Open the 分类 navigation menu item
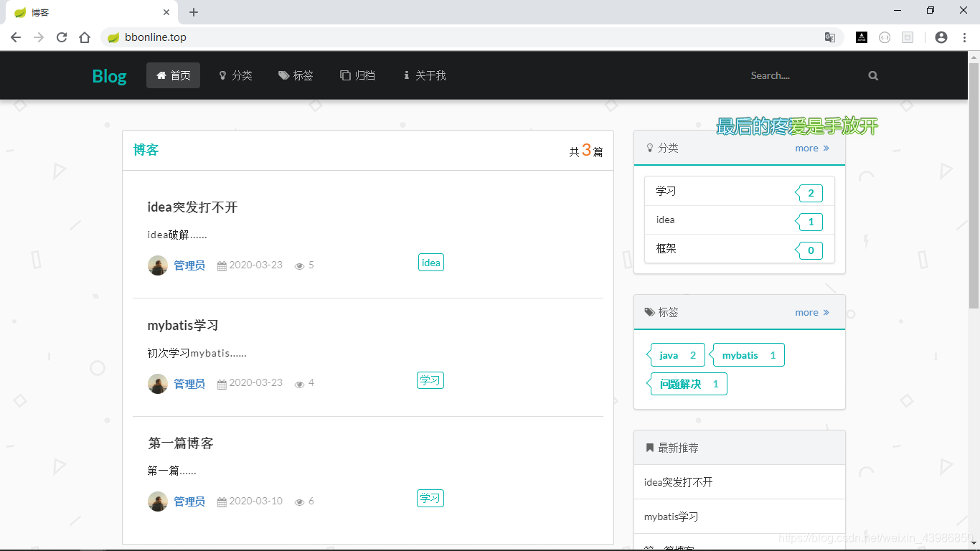The height and width of the screenshot is (551, 980). [235, 75]
